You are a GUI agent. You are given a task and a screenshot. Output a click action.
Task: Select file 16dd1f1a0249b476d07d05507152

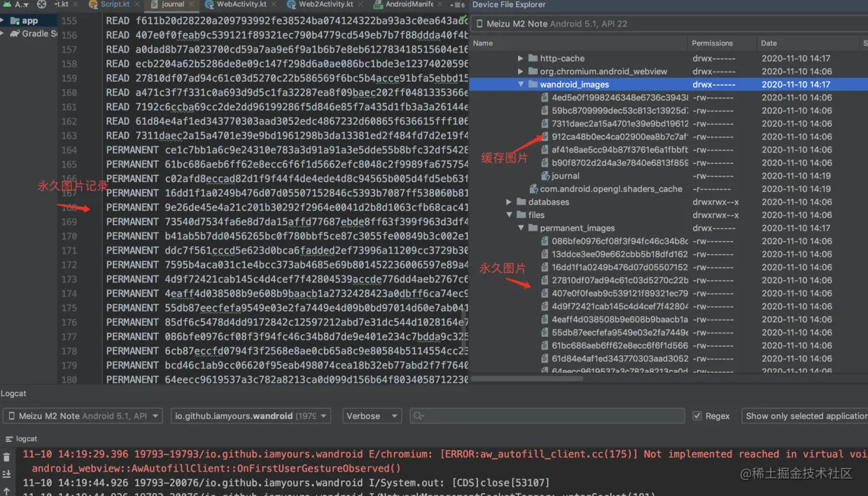click(619, 267)
